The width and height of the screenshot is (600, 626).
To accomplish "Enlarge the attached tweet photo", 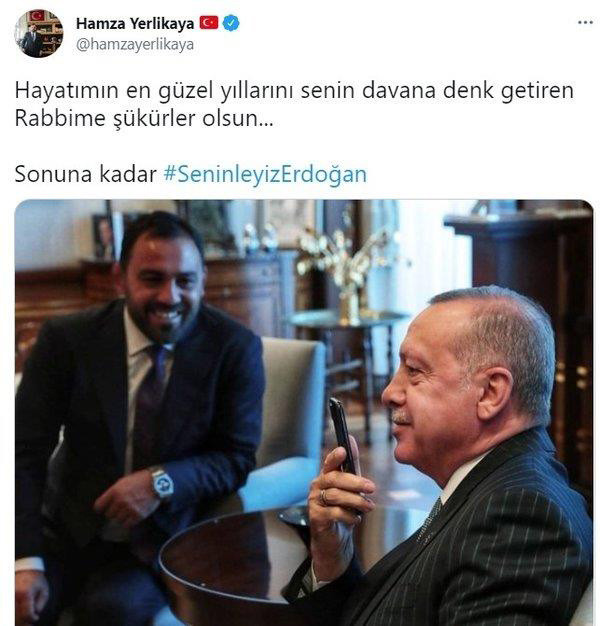I will 304,413.
